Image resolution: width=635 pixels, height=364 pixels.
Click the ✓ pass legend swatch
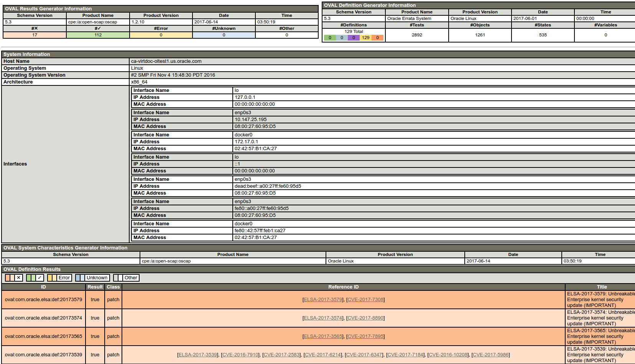click(35, 278)
